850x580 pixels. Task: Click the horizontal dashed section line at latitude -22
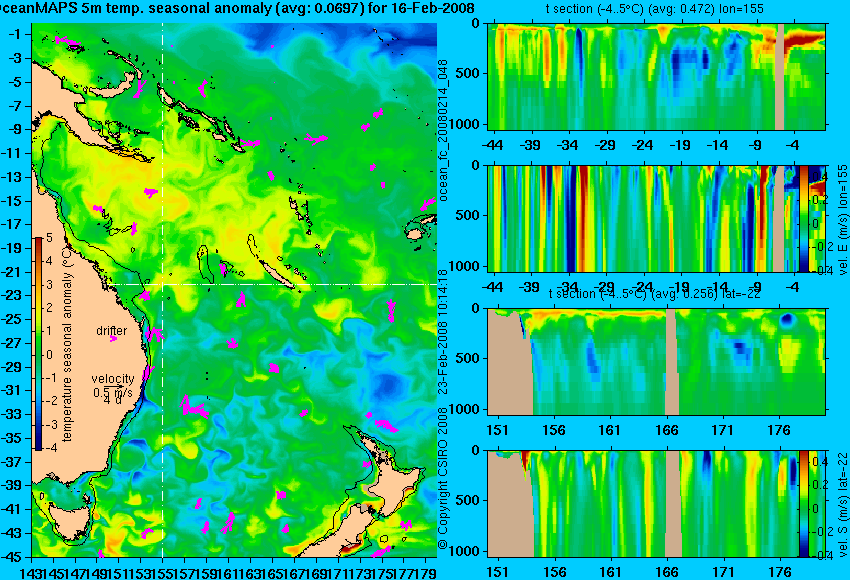(x=271, y=284)
